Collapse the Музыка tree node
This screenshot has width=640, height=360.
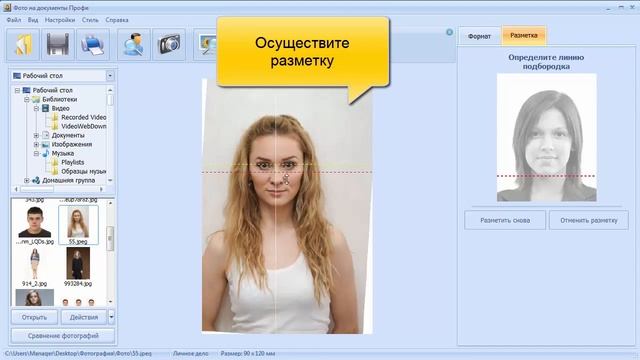36,153
